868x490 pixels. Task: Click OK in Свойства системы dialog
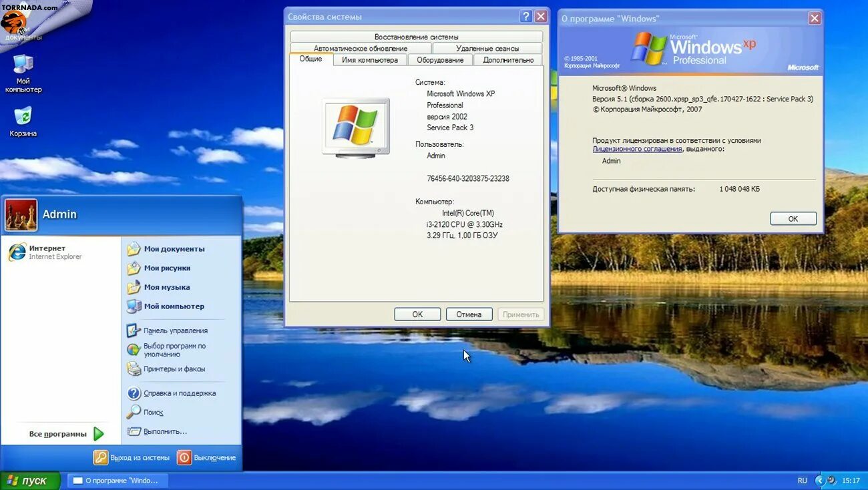417,314
